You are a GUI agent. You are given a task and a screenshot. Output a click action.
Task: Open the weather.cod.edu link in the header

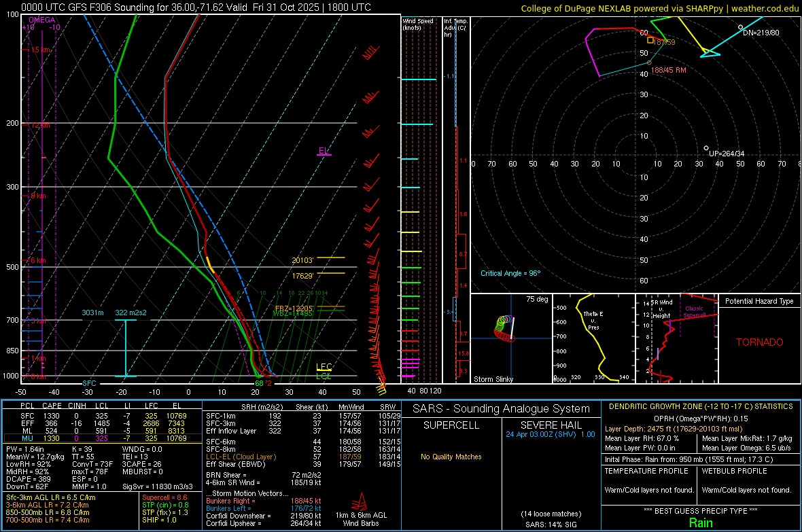[765, 7]
